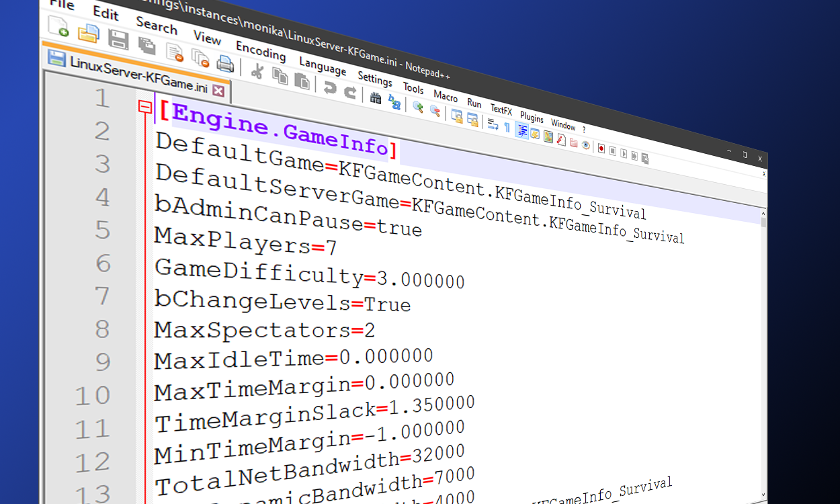Image resolution: width=840 pixels, height=504 pixels.
Task: Click the bAdminCanPause=true line
Action: pos(288,215)
